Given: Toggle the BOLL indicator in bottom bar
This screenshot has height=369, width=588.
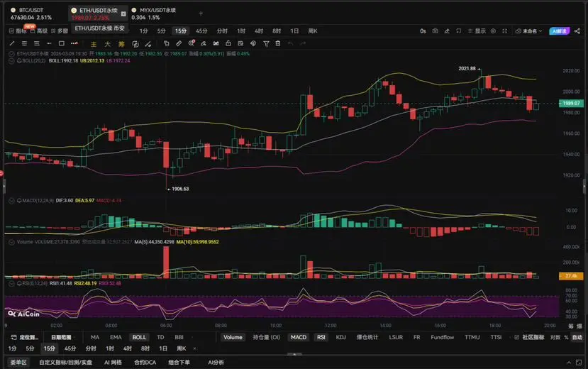Looking at the screenshot, I should pyautogui.click(x=139, y=337).
